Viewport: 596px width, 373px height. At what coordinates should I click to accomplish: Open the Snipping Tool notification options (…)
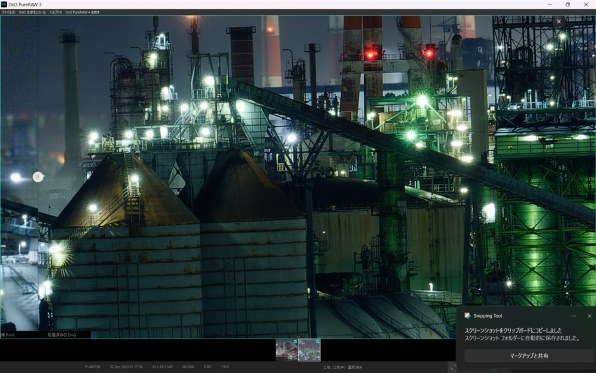[x=574, y=316]
